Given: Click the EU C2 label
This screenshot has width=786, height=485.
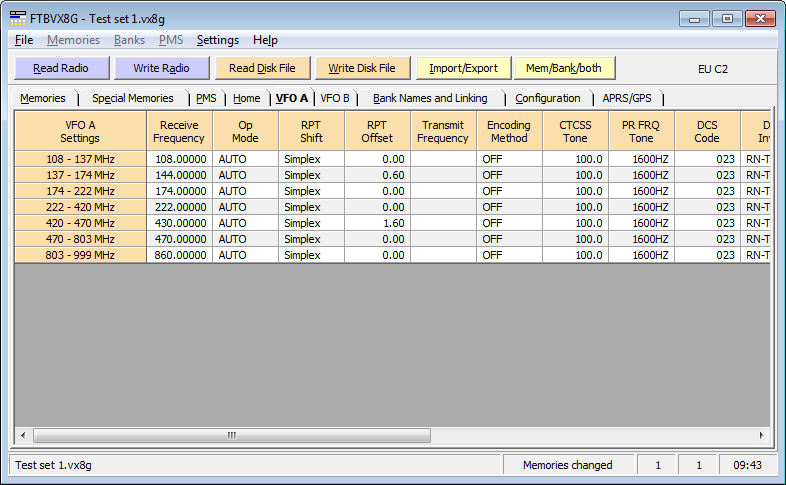Looking at the screenshot, I should coord(713,69).
